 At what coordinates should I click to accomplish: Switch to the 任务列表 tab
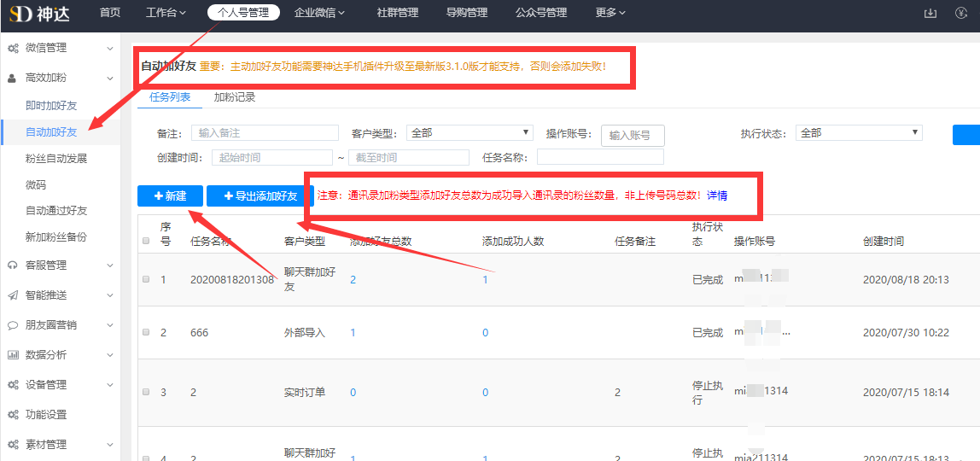coord(170,97)
